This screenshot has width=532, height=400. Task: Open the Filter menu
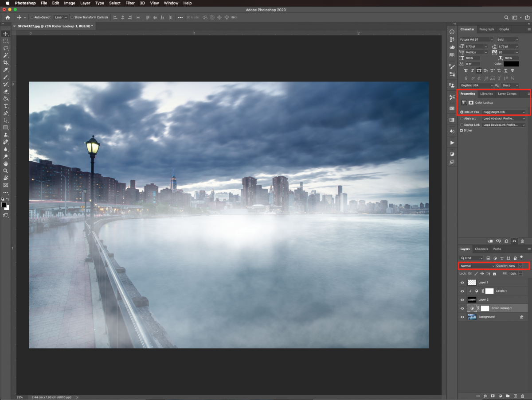pyautogui.click(x=130, y=3)
